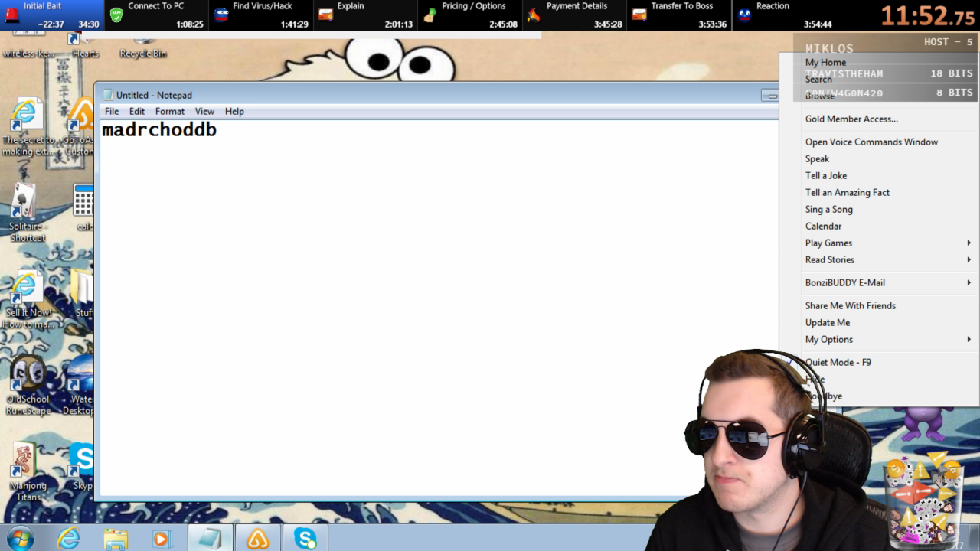Click the red siren icon beside Initial Bait
The height and width of the screenshot is (551, 980).
[11, 15]
